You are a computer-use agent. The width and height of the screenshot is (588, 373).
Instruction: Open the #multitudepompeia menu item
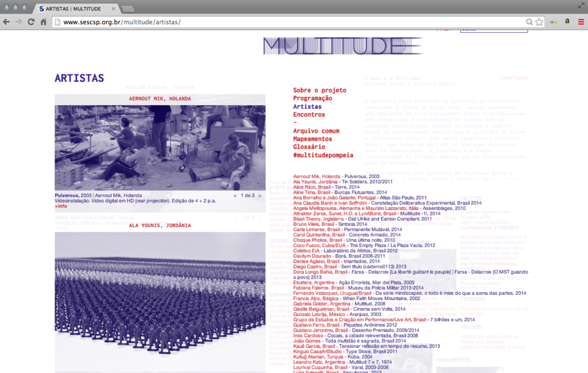click(x=323, y=155)
